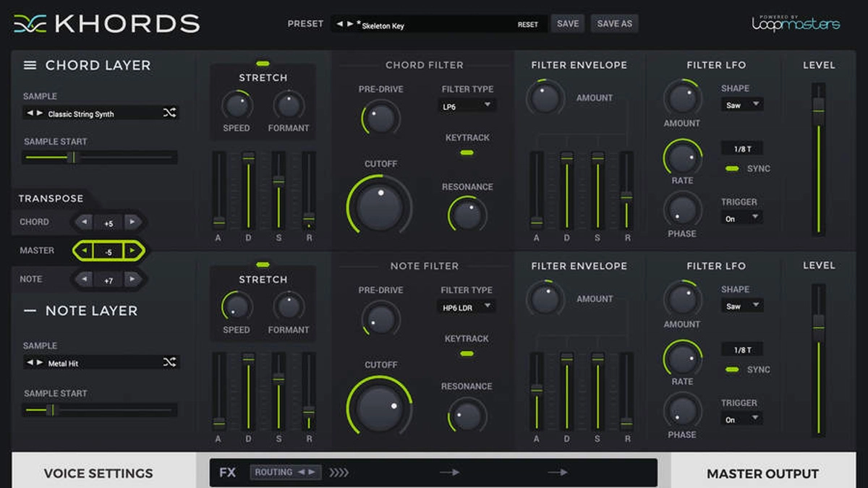Screen dimensions: 868x488
Task: Increase Chord transpose value
Action: pyautogui.click(x=132, y=222)
